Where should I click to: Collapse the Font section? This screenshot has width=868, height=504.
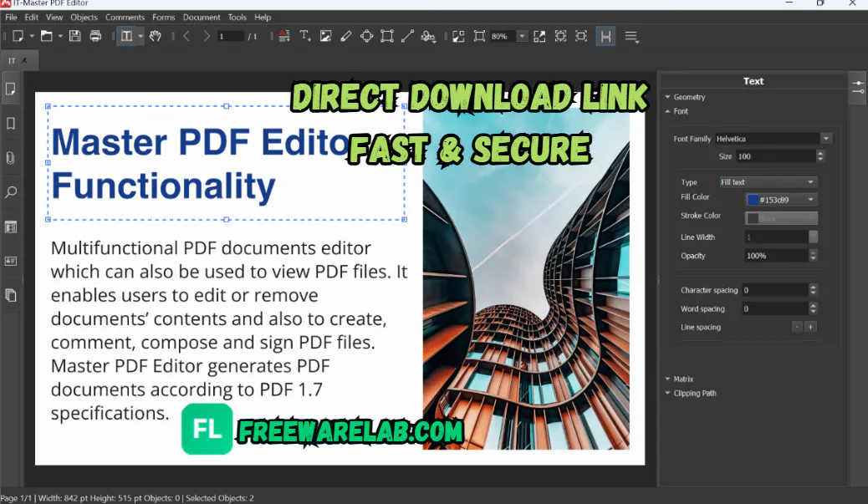[678, 110]
